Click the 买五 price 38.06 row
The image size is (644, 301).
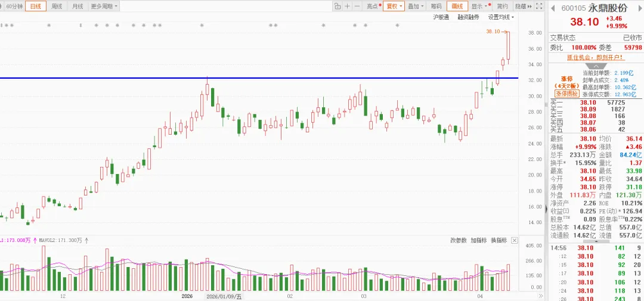coord(596,129)
